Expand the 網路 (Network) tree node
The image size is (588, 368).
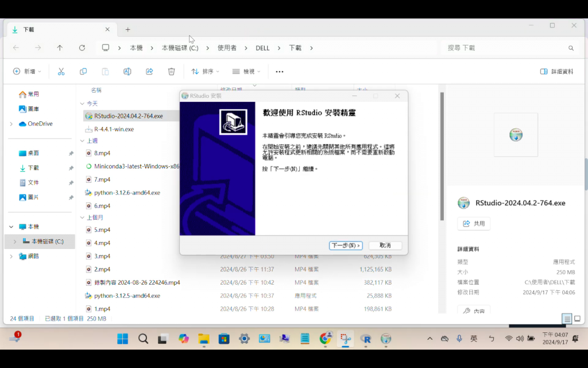point(11,256)
